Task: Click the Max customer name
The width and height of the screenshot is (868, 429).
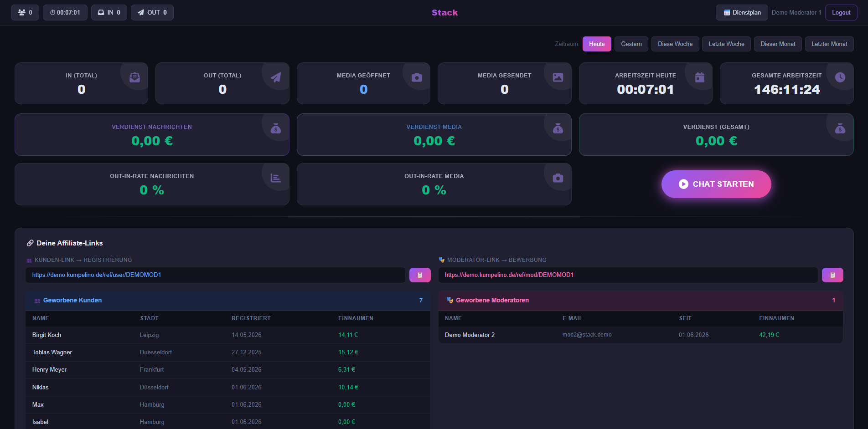Action: coord(38,405)
